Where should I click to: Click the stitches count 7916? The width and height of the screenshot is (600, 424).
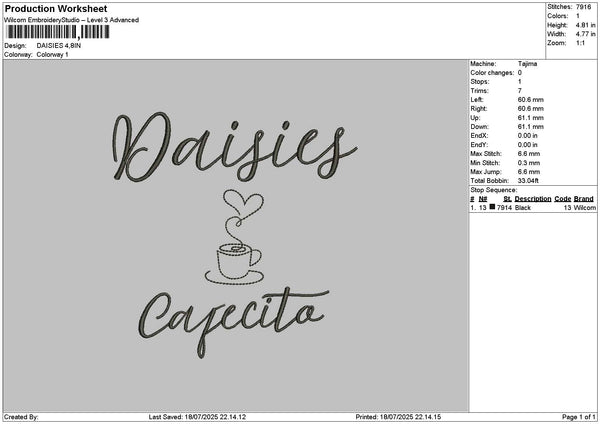(x=584, y=7)
